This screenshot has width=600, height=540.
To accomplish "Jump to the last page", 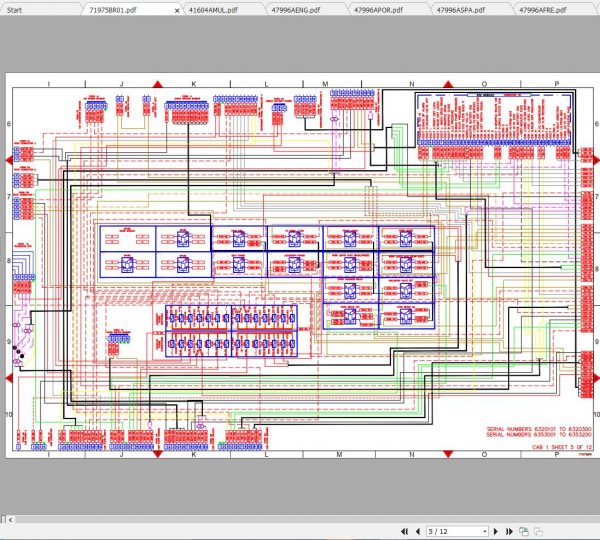I will click(508, 530).
